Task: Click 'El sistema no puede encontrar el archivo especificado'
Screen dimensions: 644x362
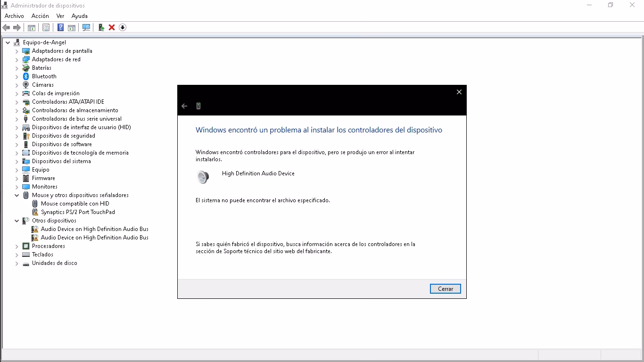Action: point(263,200)
